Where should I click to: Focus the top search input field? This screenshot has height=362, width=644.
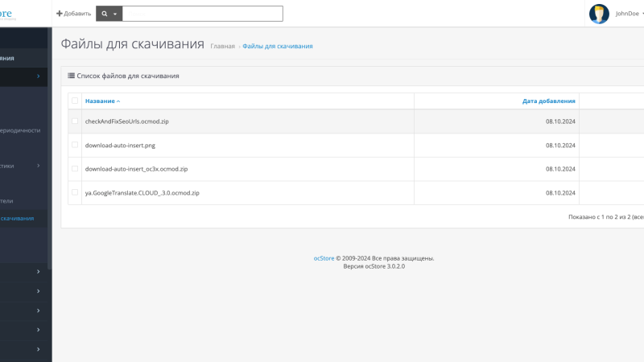(x=203, y=14)
